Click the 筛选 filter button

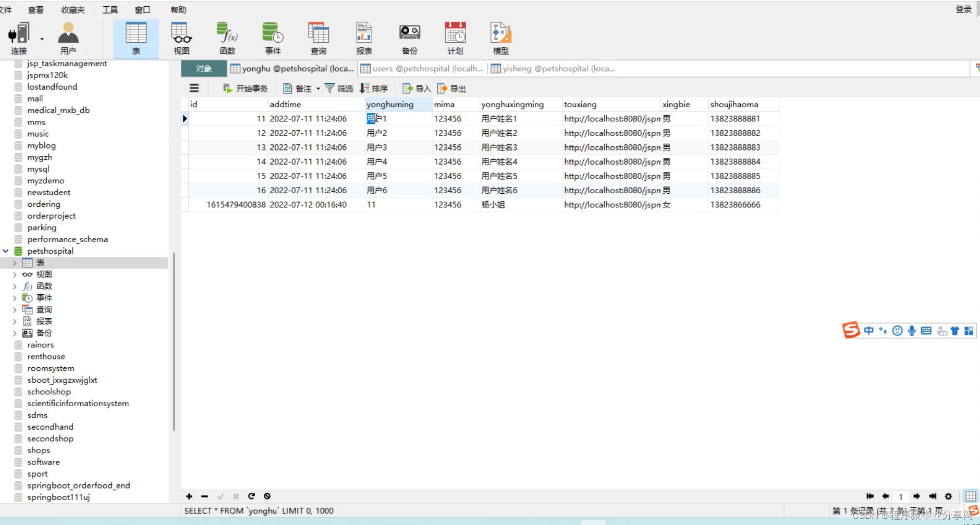(339, 89)
